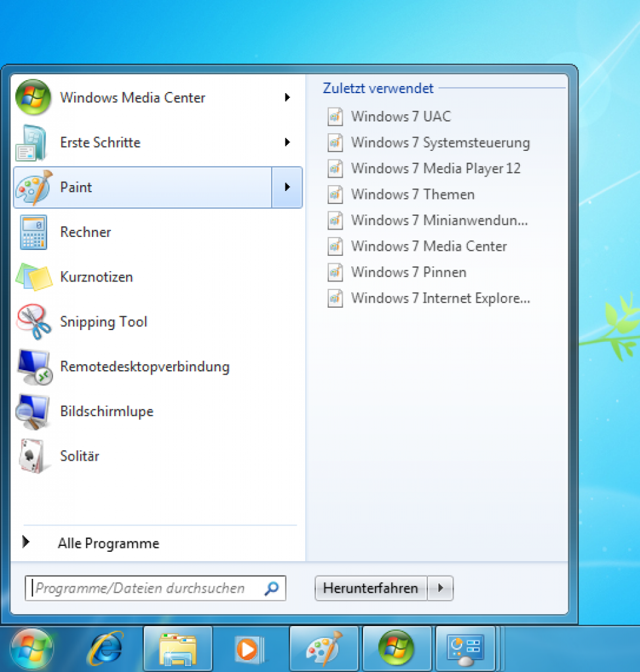Image resolution: width=640 pixels, height=672 pixels.
Task: Click the Kurznotizen sticky notes icon
Action: (34, 277)
